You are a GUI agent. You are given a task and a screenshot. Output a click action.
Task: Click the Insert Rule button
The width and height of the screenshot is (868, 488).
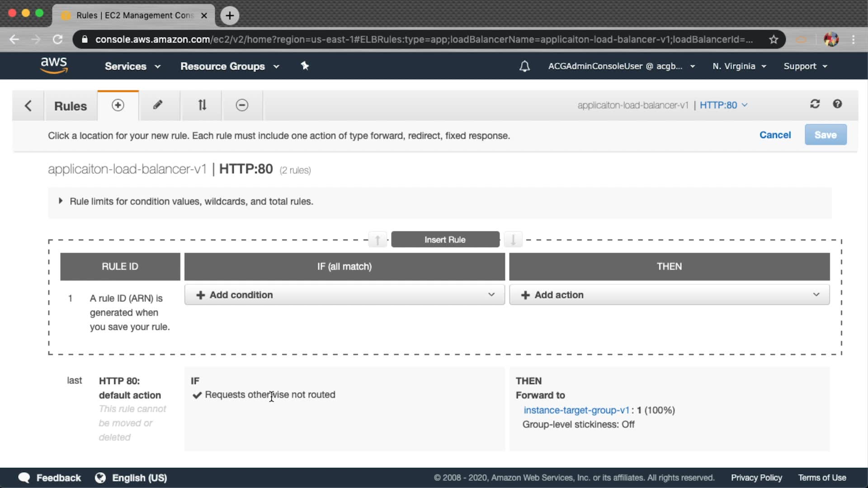(x=445, y=239)
